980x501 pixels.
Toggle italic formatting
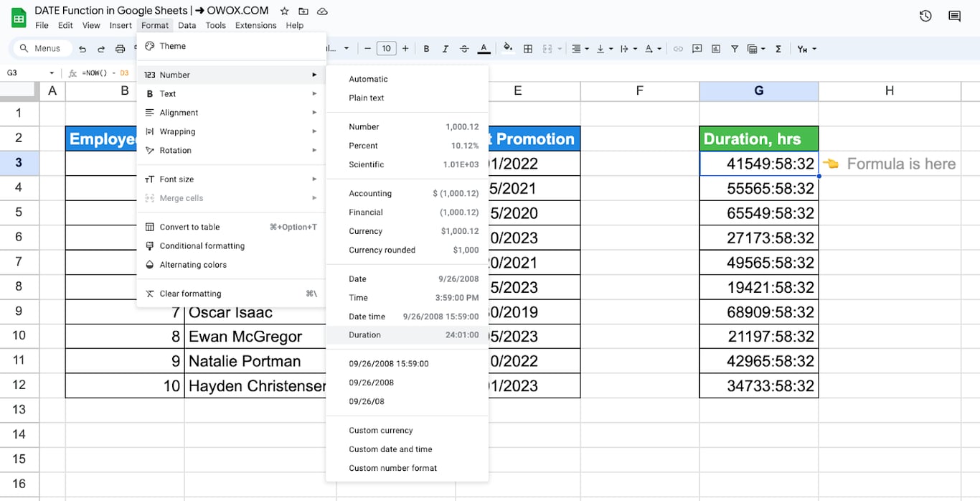pos(445,49)
